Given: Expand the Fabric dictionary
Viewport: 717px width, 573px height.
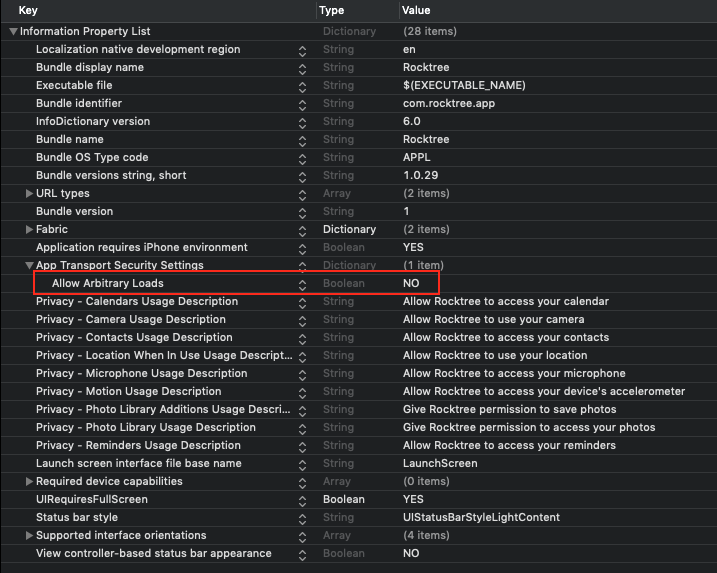Looking at the screenshot, I should point(29,230).
